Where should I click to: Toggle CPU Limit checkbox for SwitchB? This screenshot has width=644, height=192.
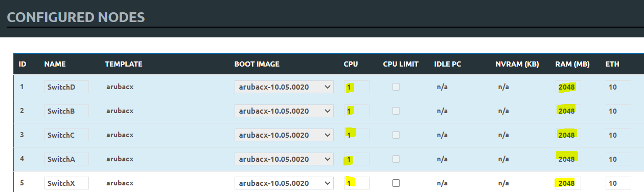point(396,111)
